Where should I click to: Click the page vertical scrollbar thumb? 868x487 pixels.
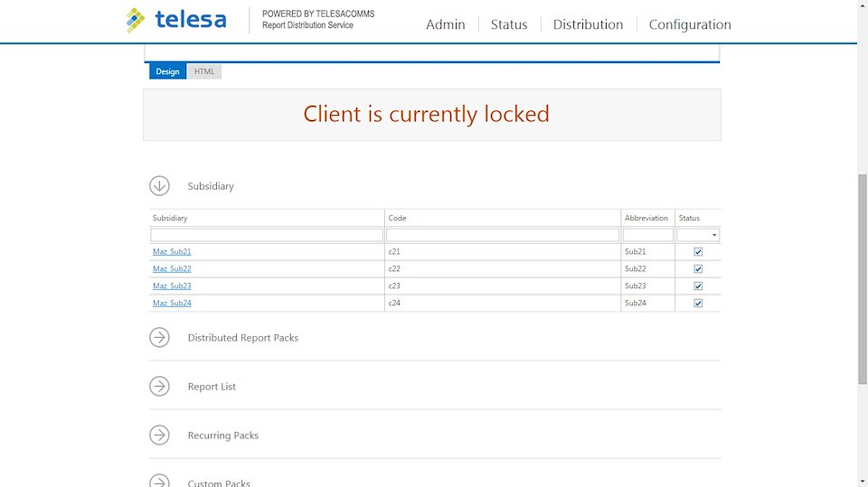[863, 279]
